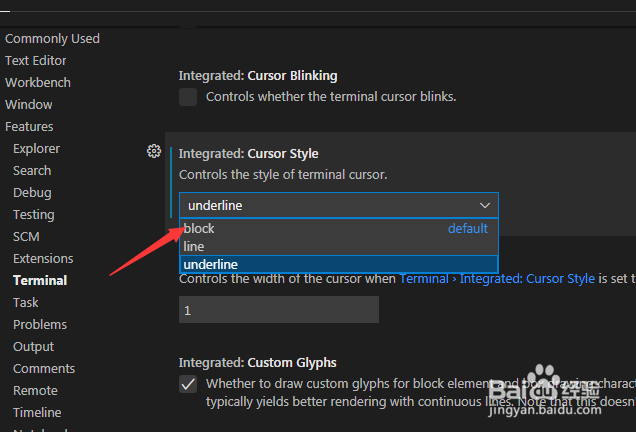Screen dimensions: 636x432
Task: Open the Commonly Used settings section
Action: (52, 39)
